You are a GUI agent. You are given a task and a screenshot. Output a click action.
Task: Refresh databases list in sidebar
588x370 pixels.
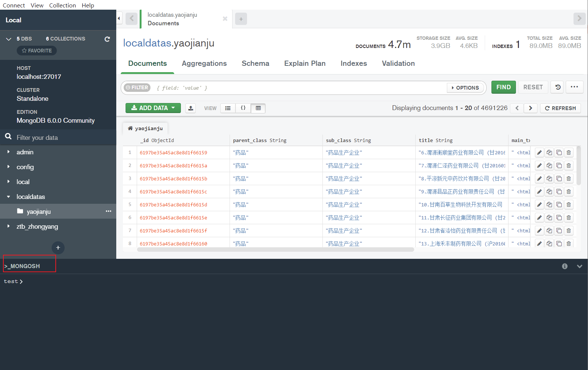click(107, 39)
